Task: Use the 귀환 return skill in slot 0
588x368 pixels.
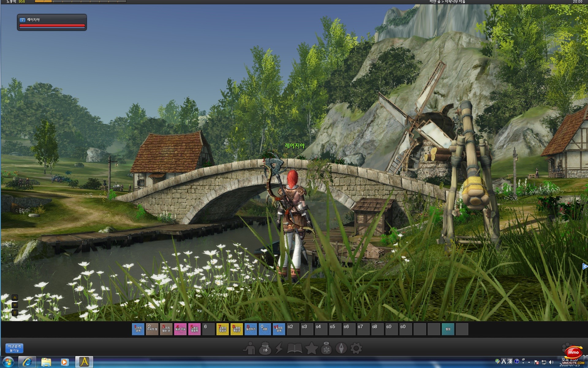Action: pos(265,329)
